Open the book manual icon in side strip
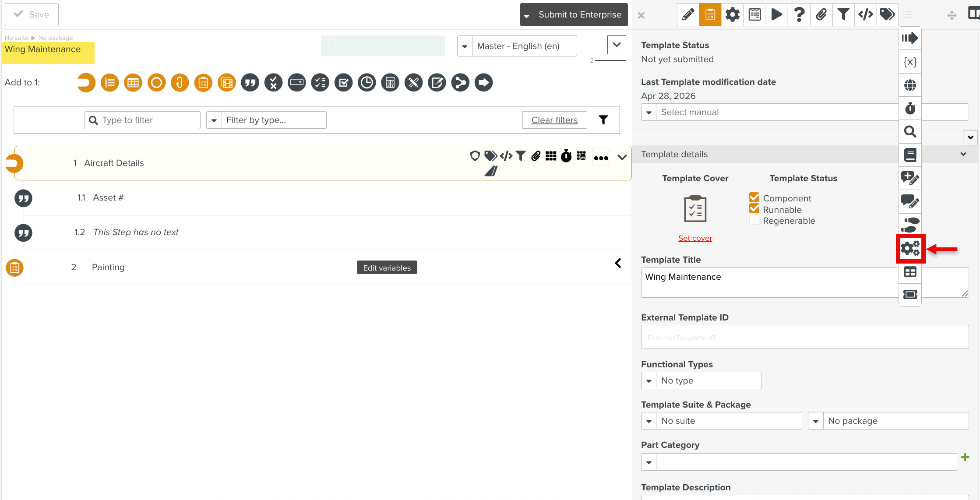The width and height of the screenshot is (980, 500). coord(910,155)
